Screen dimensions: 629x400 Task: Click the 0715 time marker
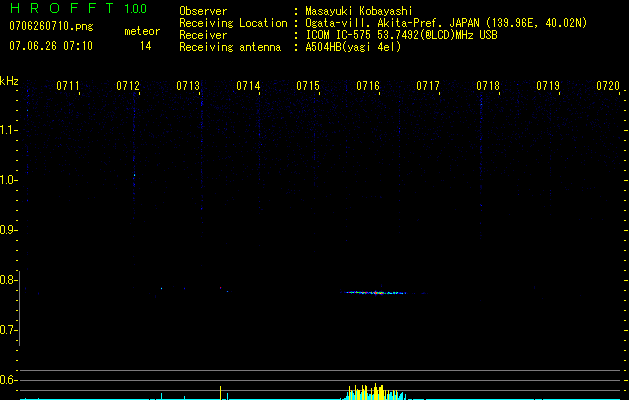(x=308, y=86)
